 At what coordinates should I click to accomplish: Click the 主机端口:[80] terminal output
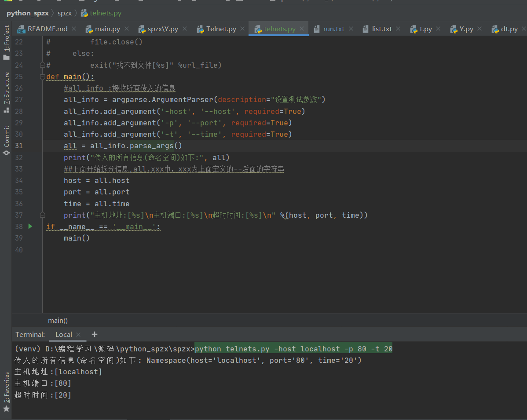(43, 383)
